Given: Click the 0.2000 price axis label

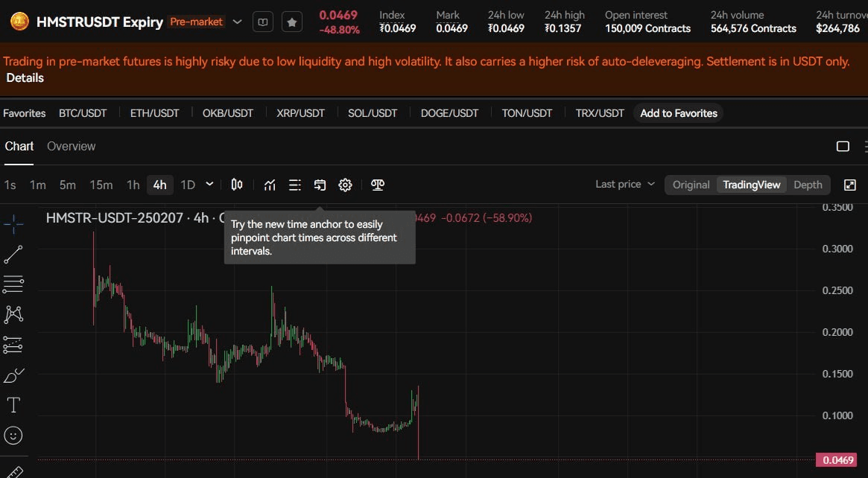Looking at the screenshot, I should [x=837, y=332].
